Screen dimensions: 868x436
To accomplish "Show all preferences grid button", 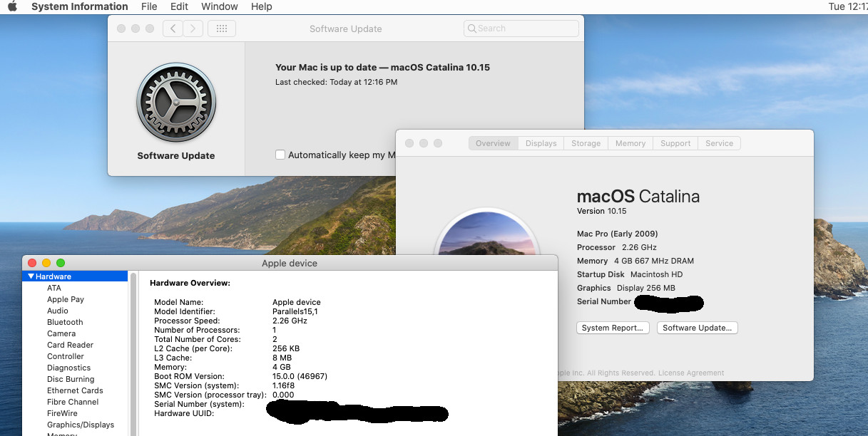I will coord(222,28).
